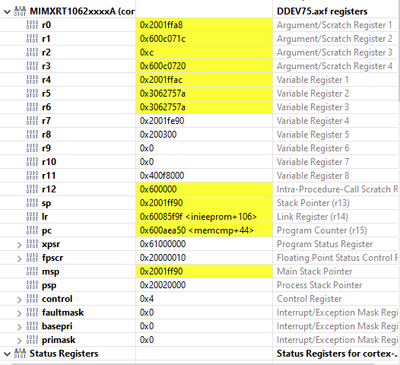The image size is (400, 365).
Task: Expand the basepri register entry
Action: (x=19, y=327)
